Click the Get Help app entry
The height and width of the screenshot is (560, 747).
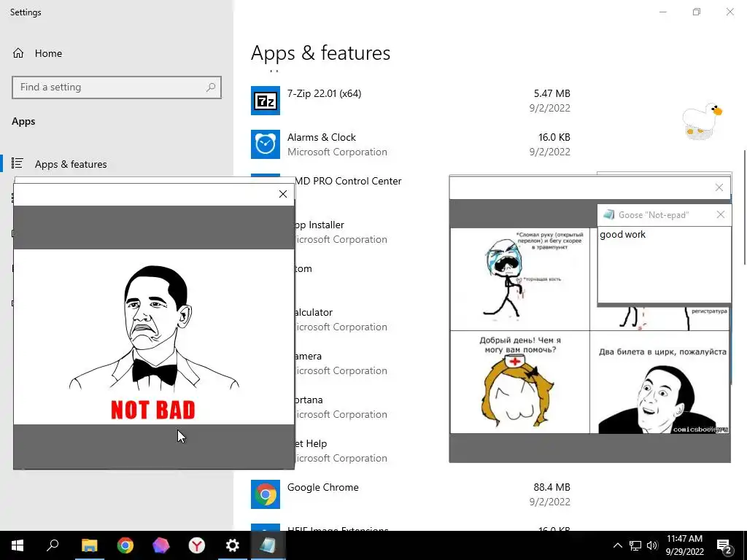pos(311,443)
